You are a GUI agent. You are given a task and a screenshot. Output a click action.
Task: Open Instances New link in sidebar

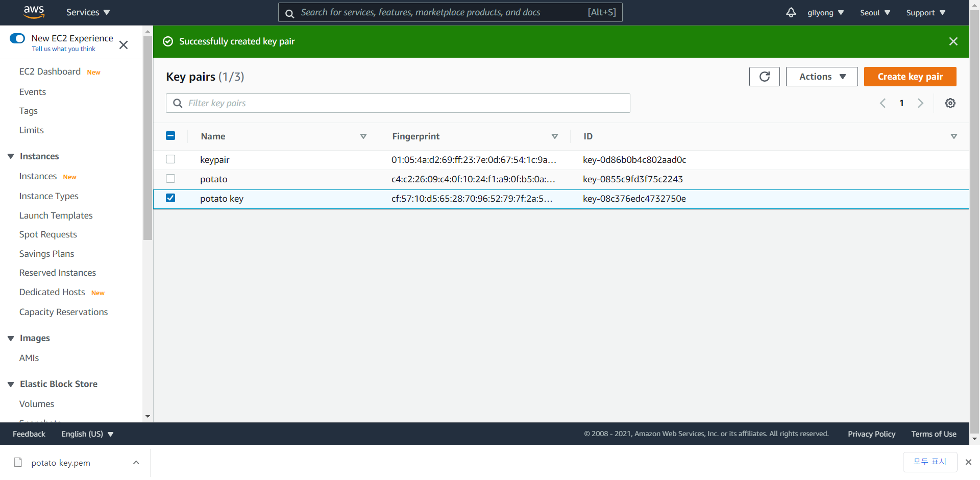(38, 176)
